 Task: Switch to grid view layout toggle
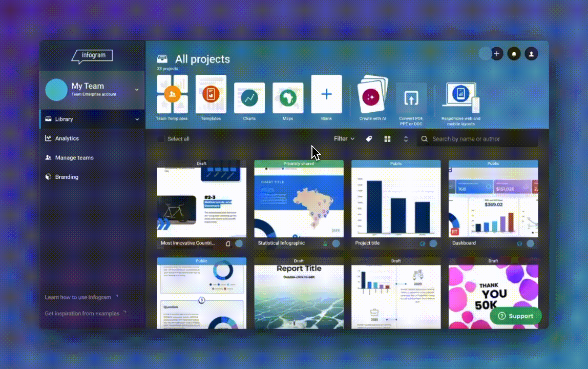(x=388, y=139)
